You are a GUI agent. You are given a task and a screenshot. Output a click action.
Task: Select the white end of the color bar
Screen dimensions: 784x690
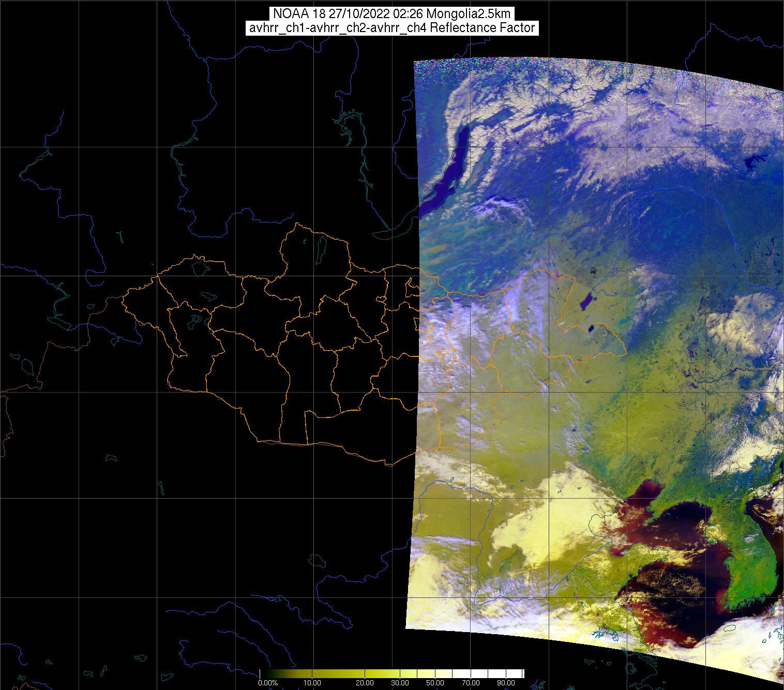[520, 673]
